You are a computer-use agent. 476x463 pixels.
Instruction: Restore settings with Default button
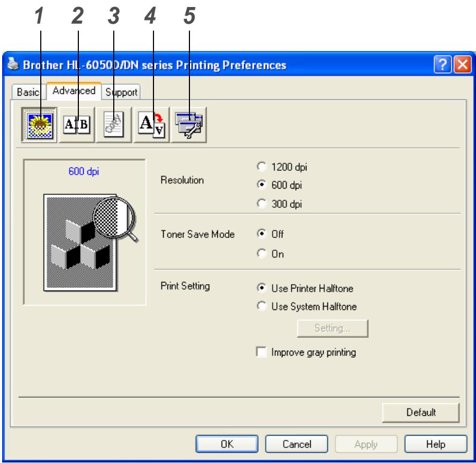coord(421,413)
